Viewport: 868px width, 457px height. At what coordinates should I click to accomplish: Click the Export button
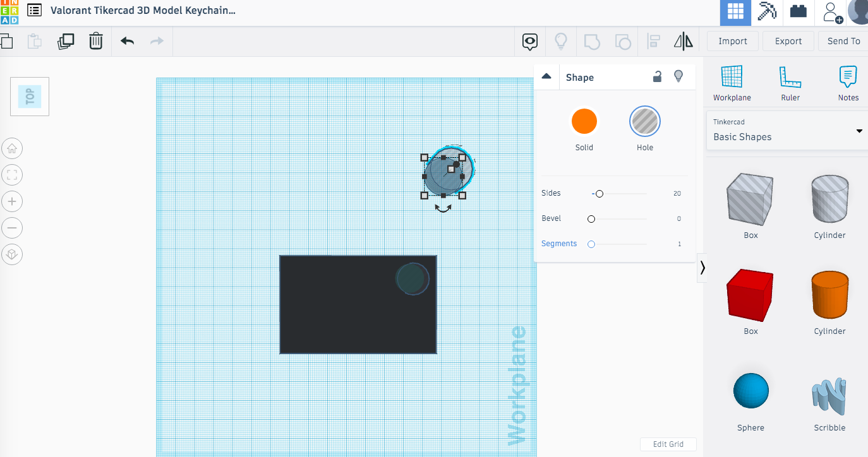pos(788,40)
